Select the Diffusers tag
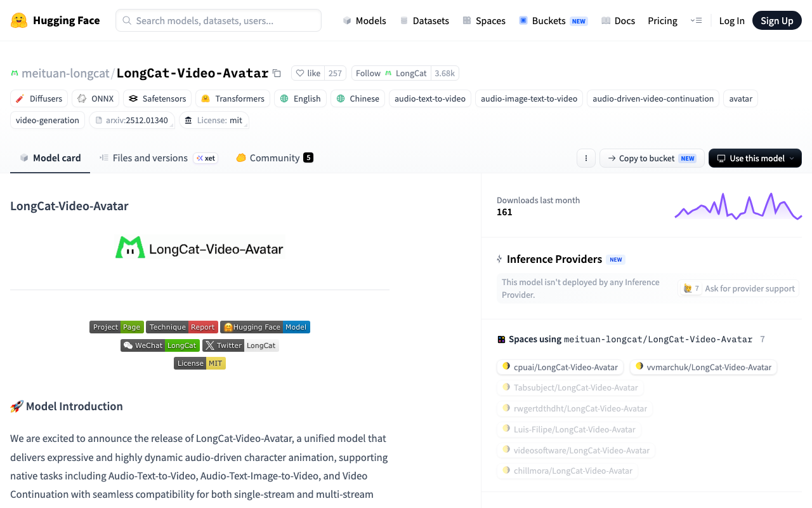The width and height of the screenshot is (812, 508). 39,98
